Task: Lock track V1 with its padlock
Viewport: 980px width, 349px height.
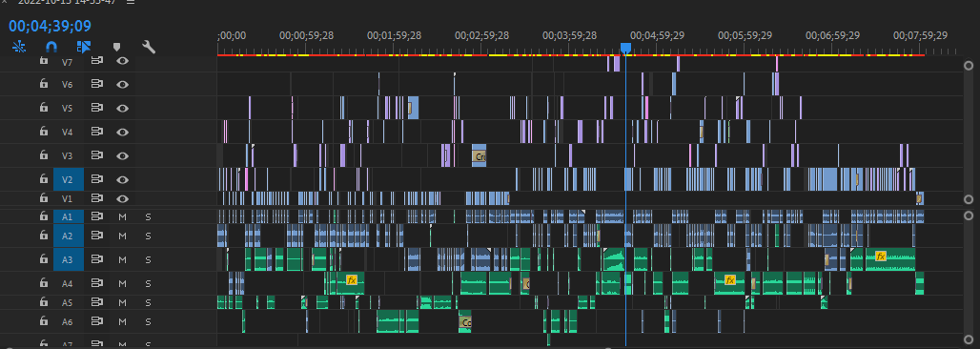Action: point(44,197)
